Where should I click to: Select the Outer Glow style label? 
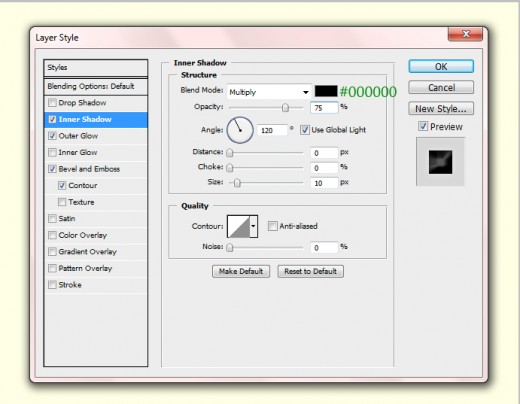click(x=78, y=136)
